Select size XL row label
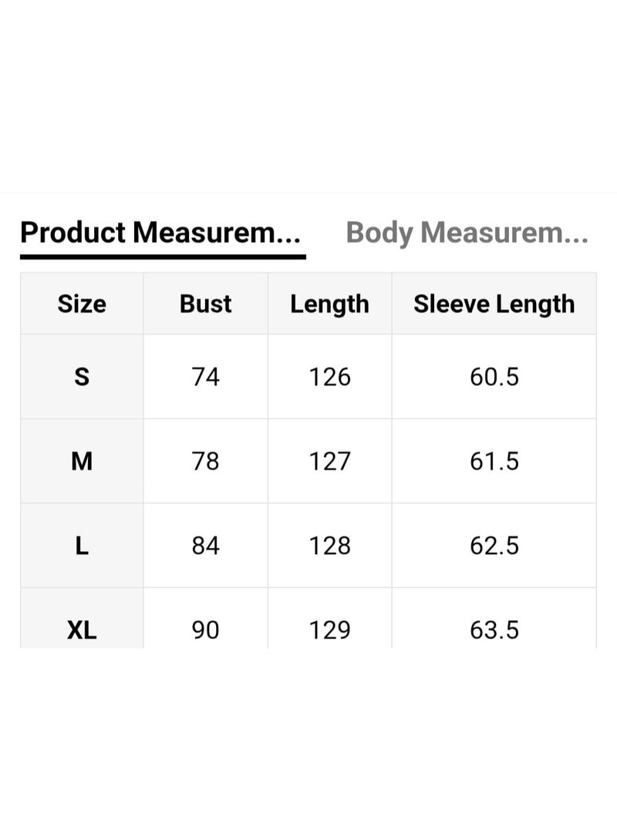The height and width of the screenshot is (840, 617). [x=81, y=630]
